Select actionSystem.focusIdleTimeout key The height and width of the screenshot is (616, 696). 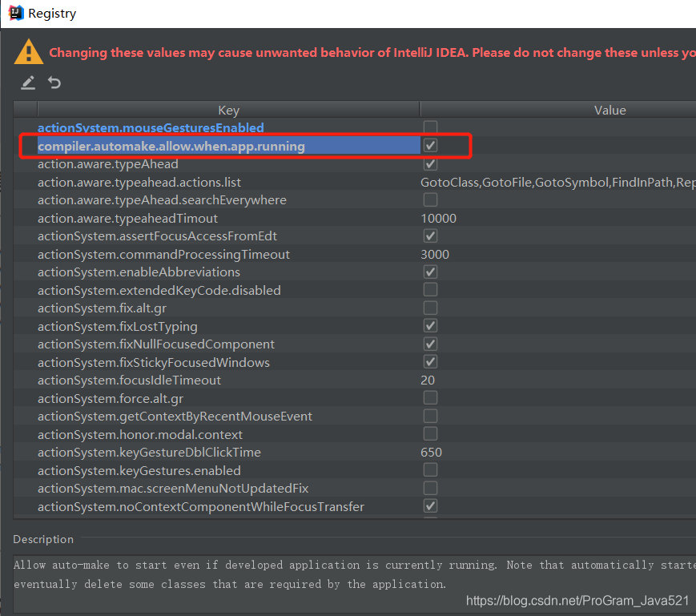(129, 380)
